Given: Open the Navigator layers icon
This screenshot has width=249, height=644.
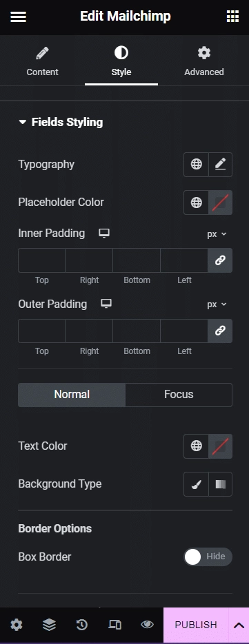Looking at the screenshot, I should coord(49,625).
